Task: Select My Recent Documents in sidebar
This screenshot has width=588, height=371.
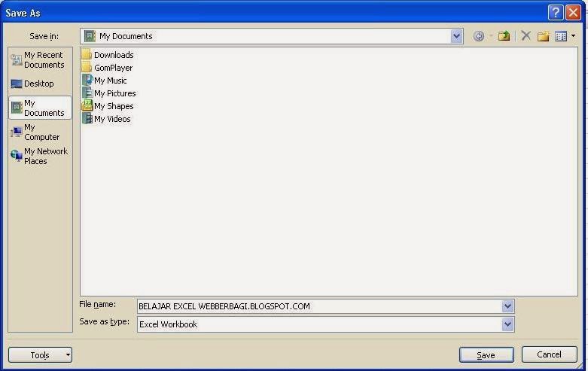Action: (x=40, y=60)
